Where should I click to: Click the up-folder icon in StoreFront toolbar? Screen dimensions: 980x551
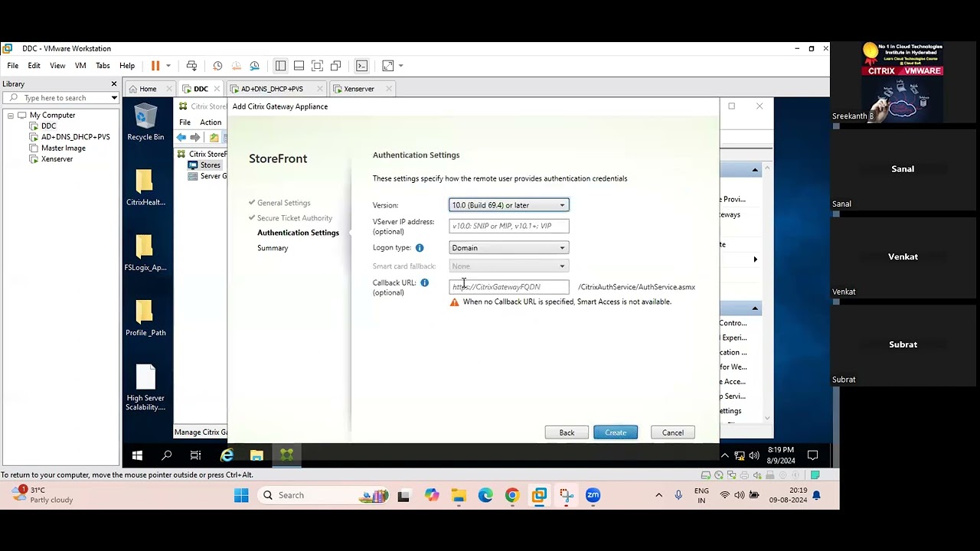coord(214,138)
